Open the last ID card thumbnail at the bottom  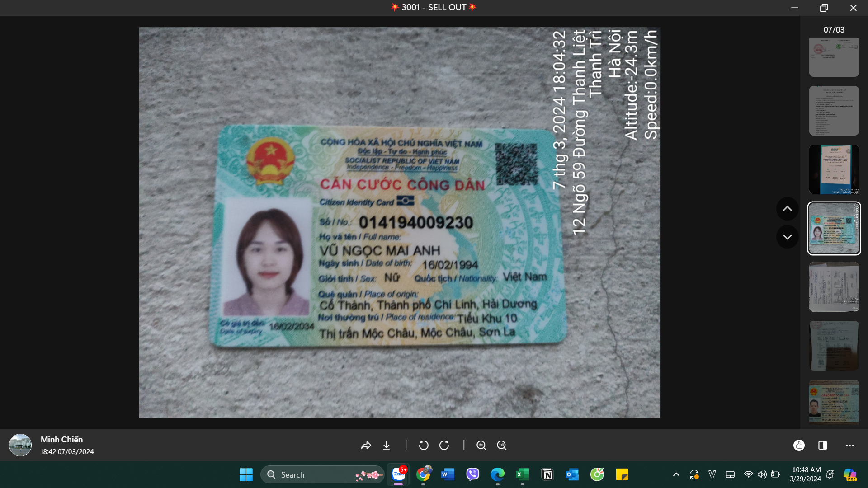834,402
